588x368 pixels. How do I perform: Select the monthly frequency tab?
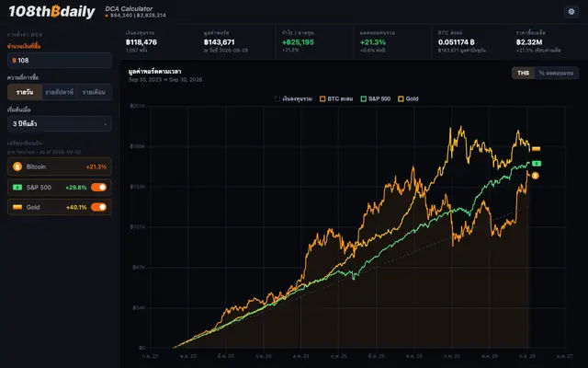coord(94,92)
